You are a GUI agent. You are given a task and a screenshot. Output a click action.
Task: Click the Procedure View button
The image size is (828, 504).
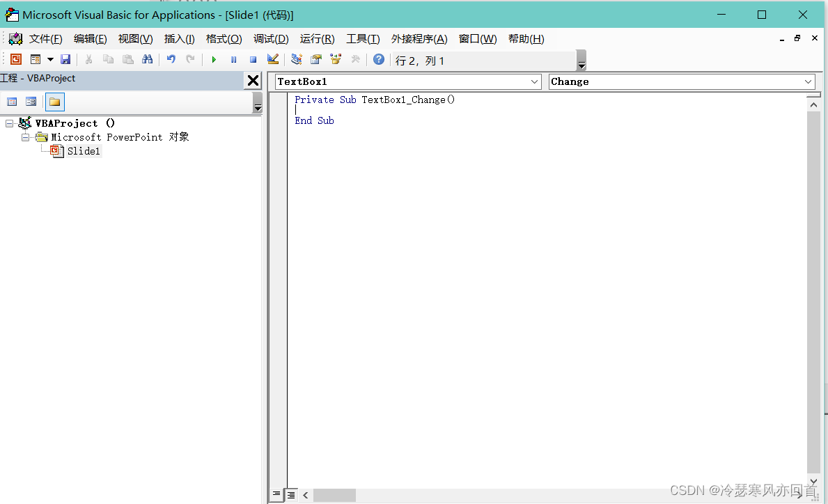coord(276,494)
